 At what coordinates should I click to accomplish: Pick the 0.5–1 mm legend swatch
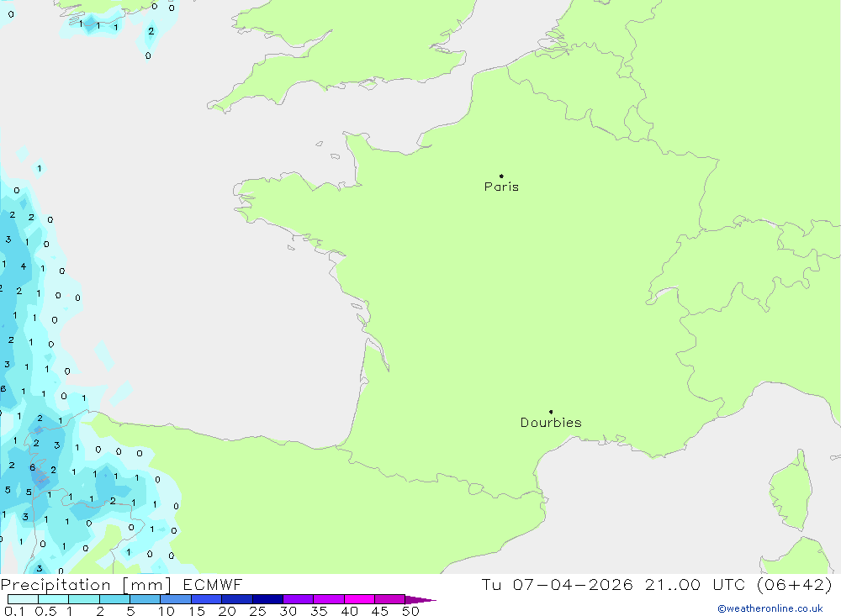54,599
